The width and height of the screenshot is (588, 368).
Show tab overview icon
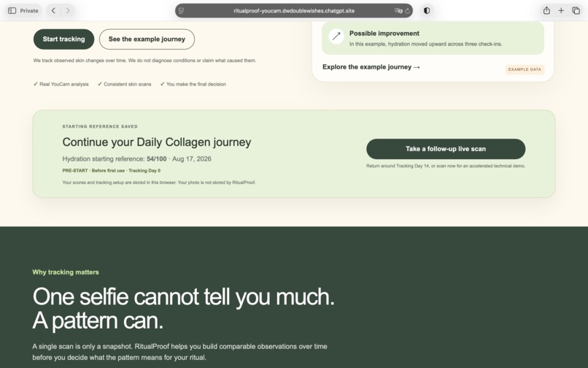tap(576, 10)
